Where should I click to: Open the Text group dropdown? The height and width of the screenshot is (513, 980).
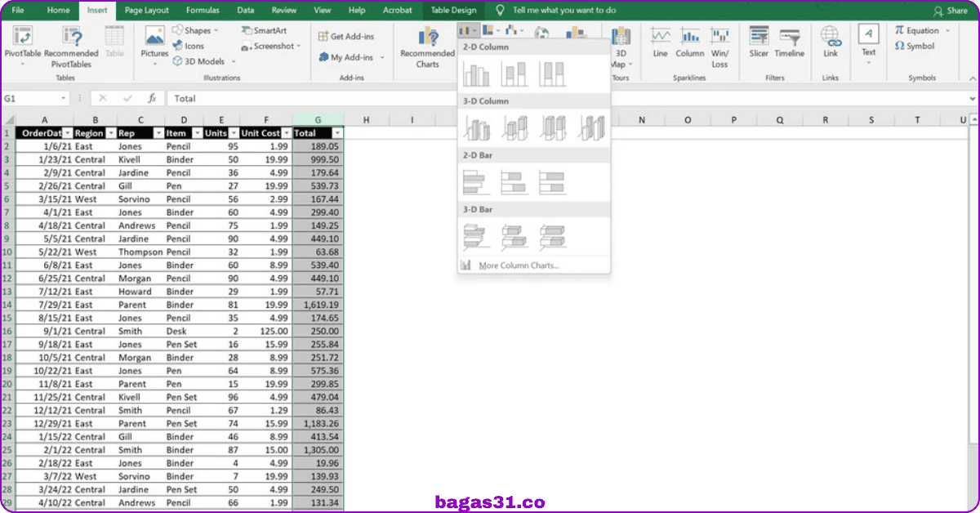(868, 62)
